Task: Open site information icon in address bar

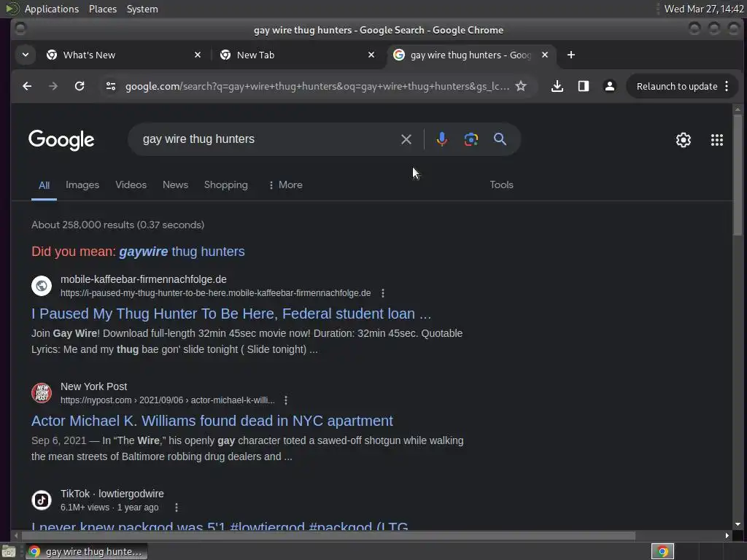Action: click(111, 86)
